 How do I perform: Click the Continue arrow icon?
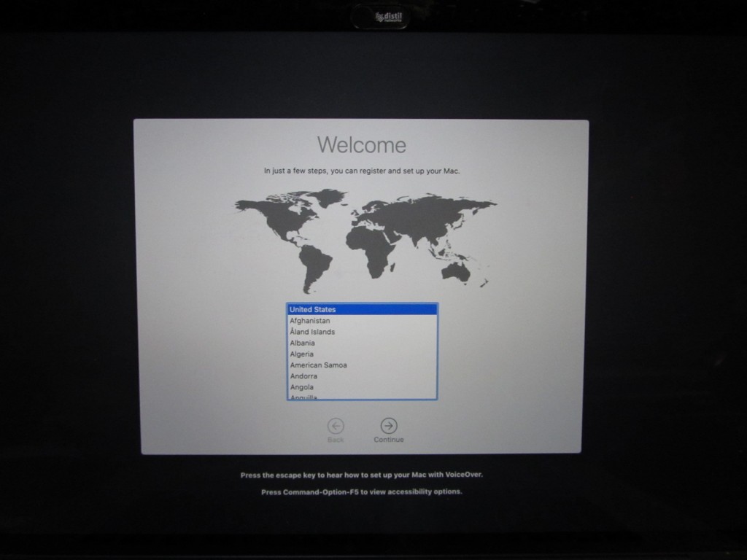point(389,426)
